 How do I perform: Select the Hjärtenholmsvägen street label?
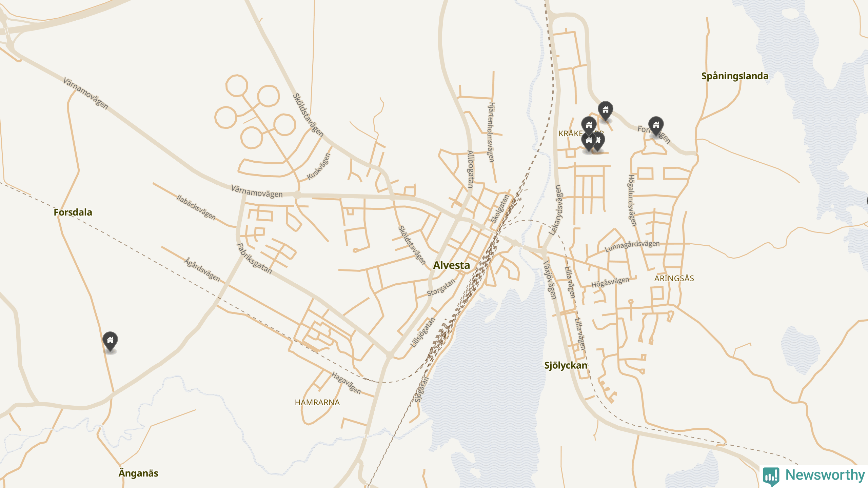click(491, 132)
